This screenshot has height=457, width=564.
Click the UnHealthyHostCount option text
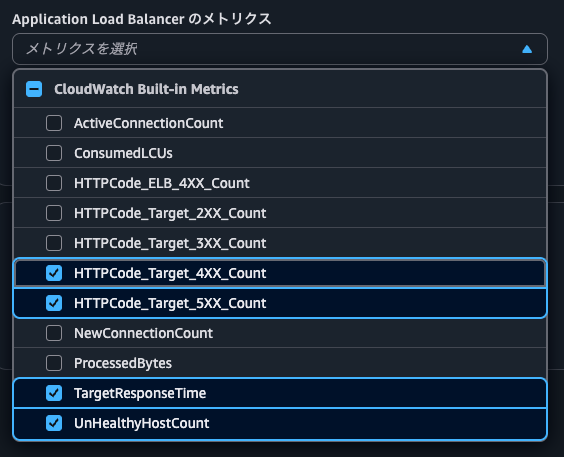(142, 423)
